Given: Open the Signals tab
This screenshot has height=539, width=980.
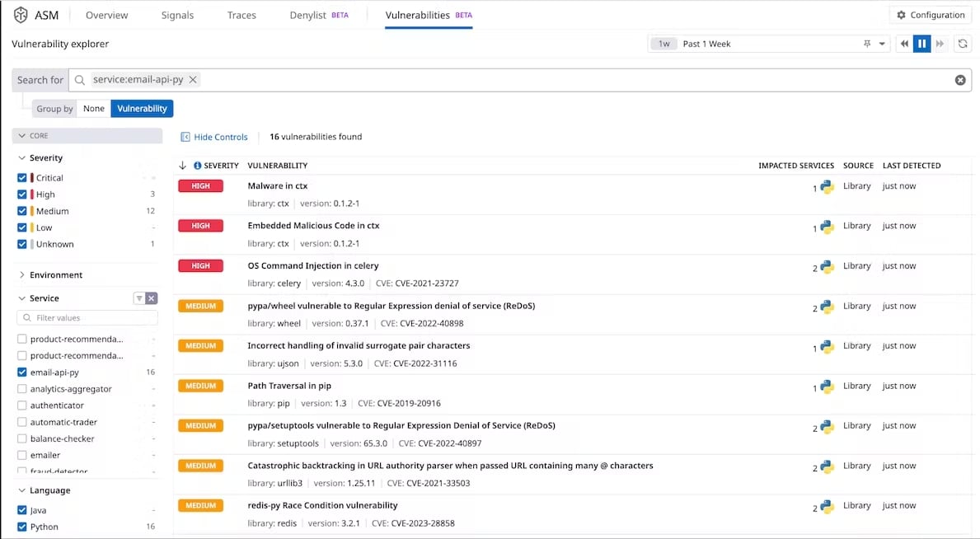Looking at the screenshot, I should tap(177, 15).
